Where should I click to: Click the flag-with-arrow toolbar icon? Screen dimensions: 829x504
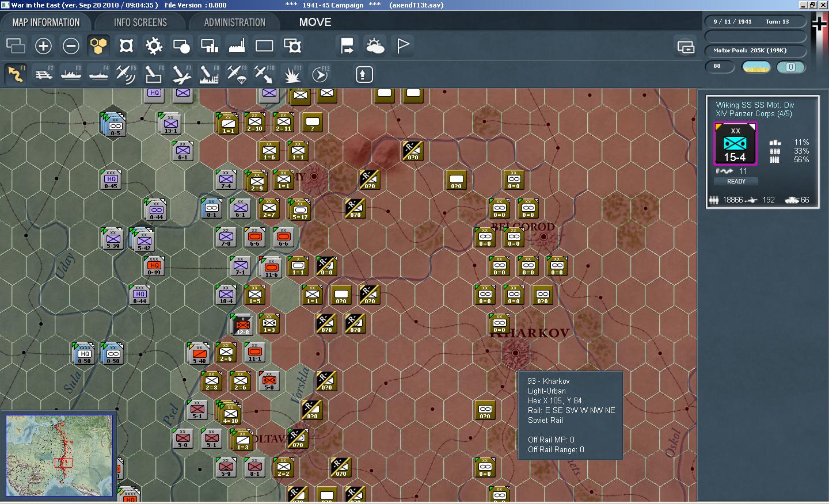pyautogui.click(x=347, y=45)
